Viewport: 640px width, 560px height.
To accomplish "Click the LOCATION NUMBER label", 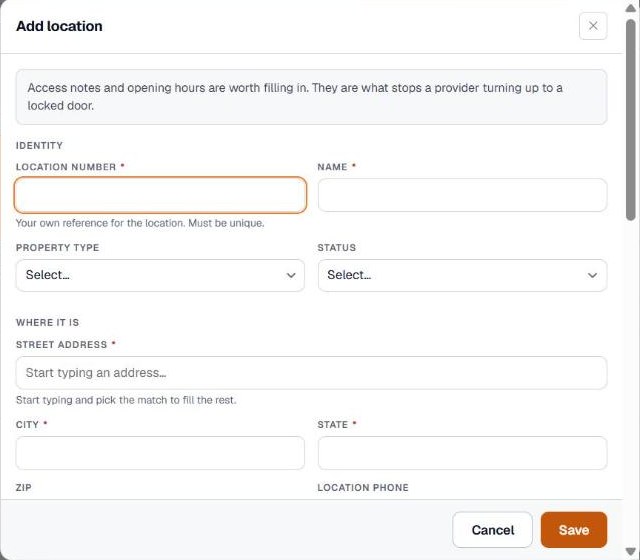I will tap(66, 167).
